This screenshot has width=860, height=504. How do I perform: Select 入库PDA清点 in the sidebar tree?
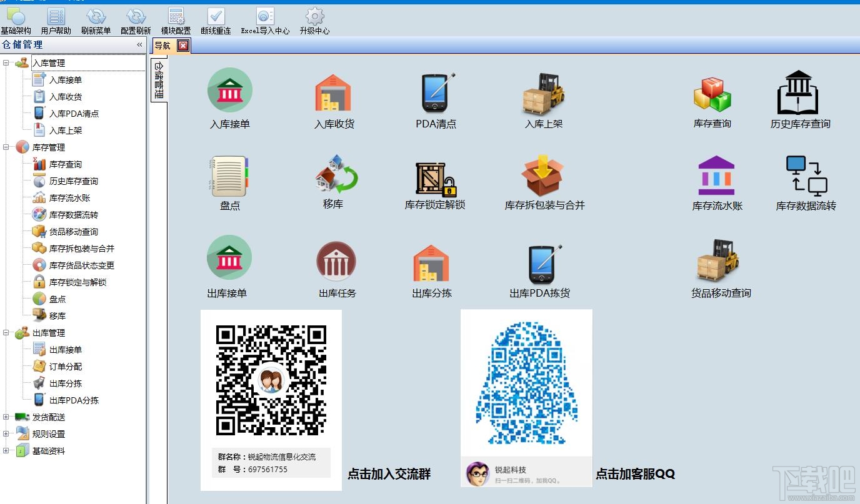point(74,114)
